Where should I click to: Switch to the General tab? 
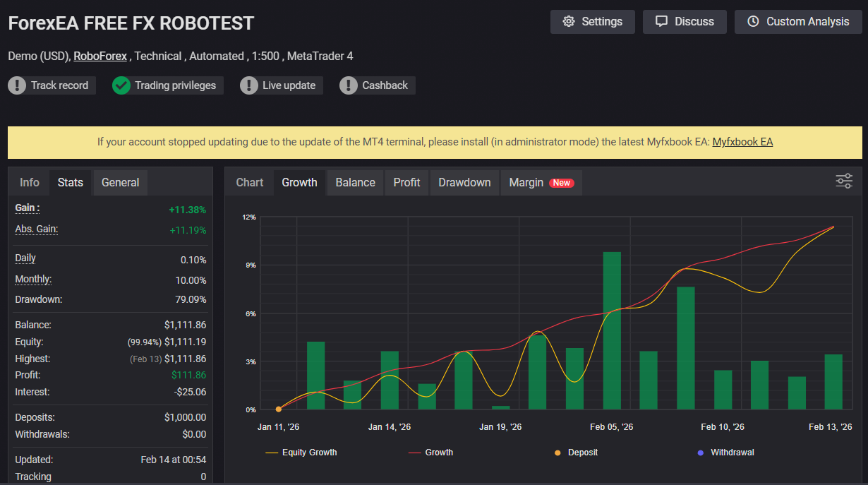120,182
